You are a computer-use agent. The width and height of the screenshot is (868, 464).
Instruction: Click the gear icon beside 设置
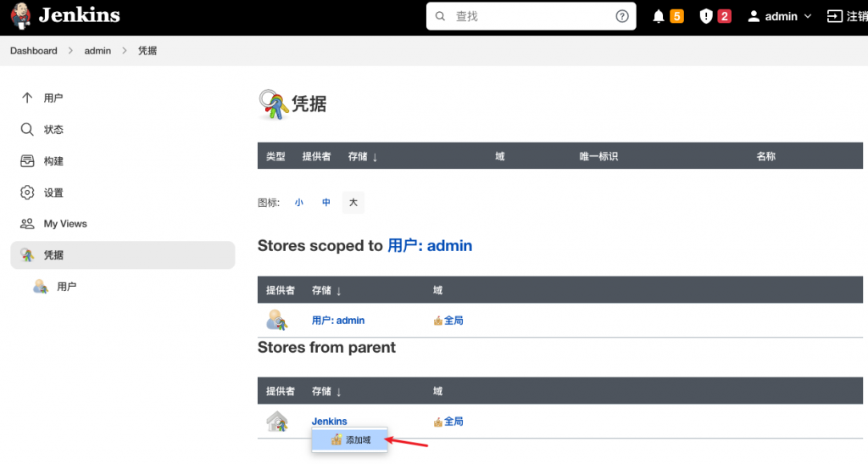coord(27,193)
